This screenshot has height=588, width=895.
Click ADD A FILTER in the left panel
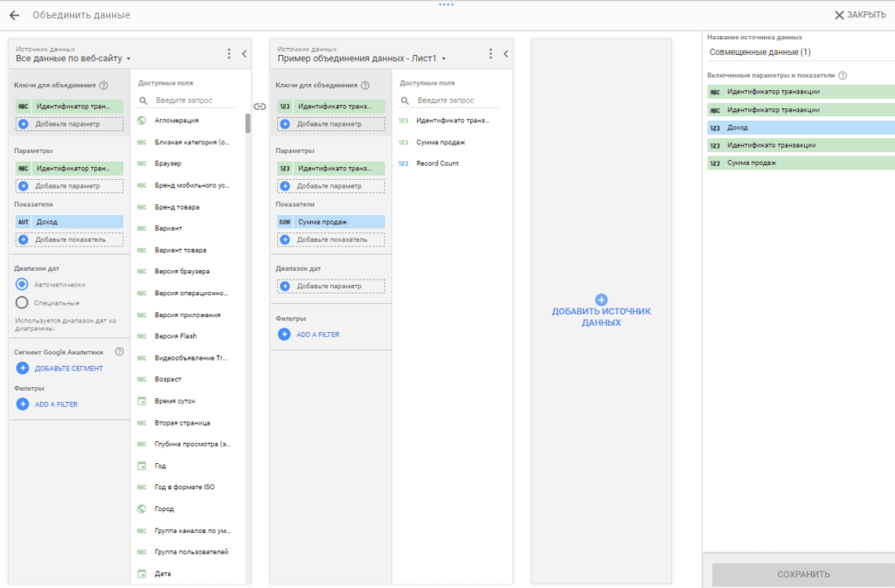click(54, 404)
